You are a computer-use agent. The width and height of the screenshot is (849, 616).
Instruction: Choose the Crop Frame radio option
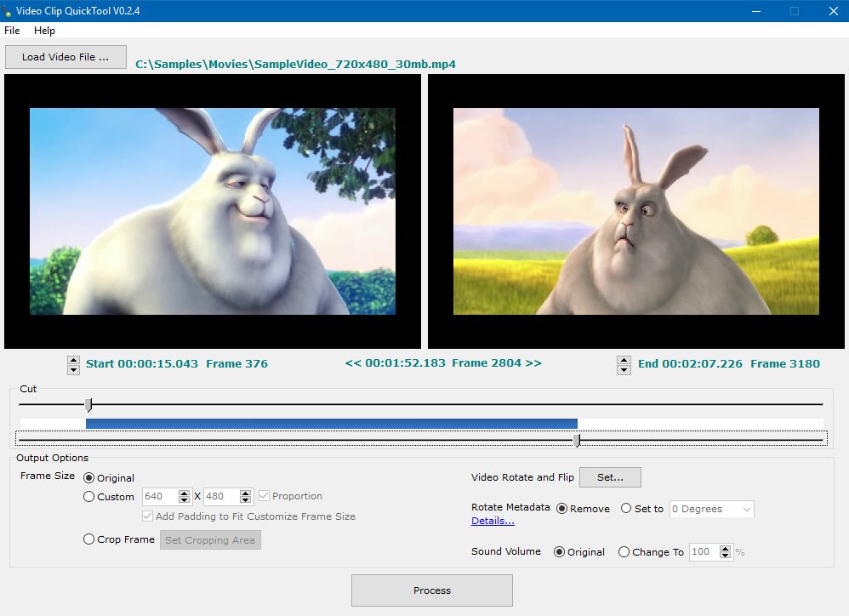point(89,539)
